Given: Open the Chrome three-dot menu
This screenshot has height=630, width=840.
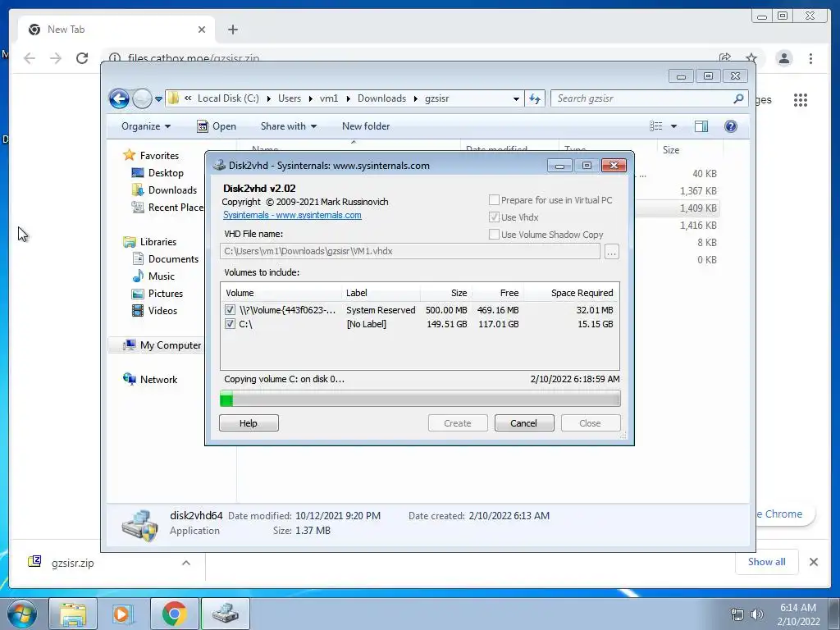Looking at the screenshot, I should (810, 58).
